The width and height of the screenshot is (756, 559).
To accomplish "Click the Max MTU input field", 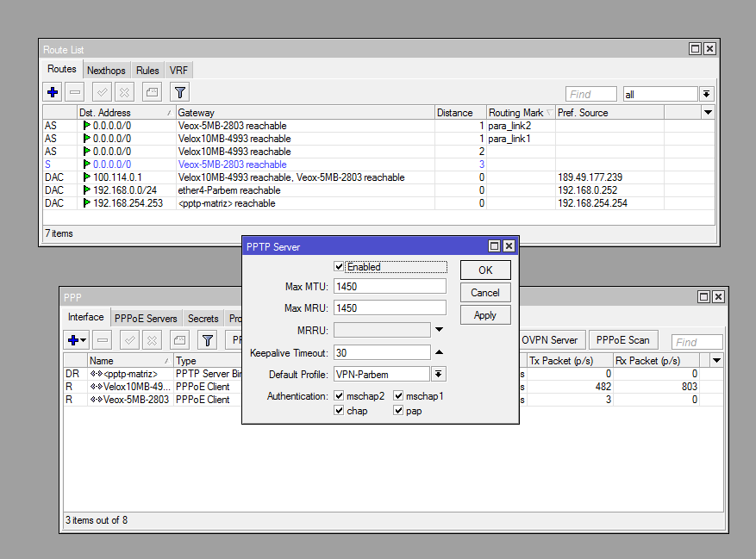I will point(390,286).
